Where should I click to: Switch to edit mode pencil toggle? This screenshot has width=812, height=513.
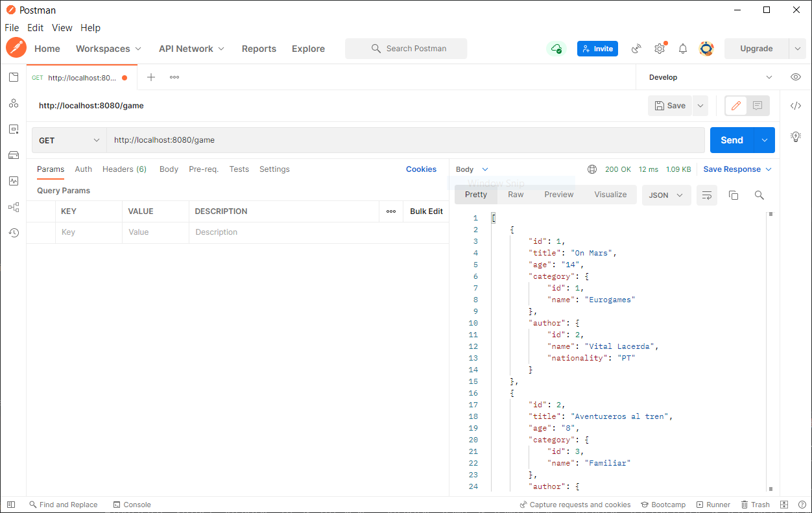[x=736, y=106]
